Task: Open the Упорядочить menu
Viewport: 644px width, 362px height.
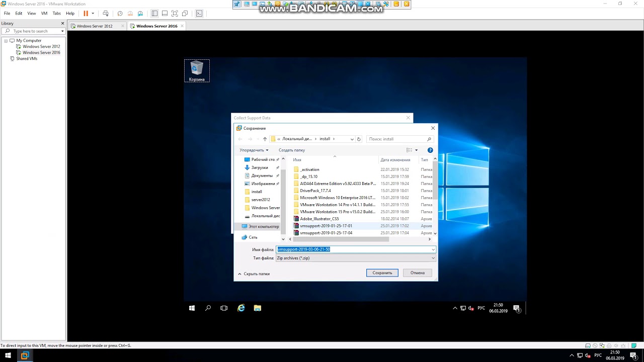Action: pyautogui.click(x=254, y=150)
